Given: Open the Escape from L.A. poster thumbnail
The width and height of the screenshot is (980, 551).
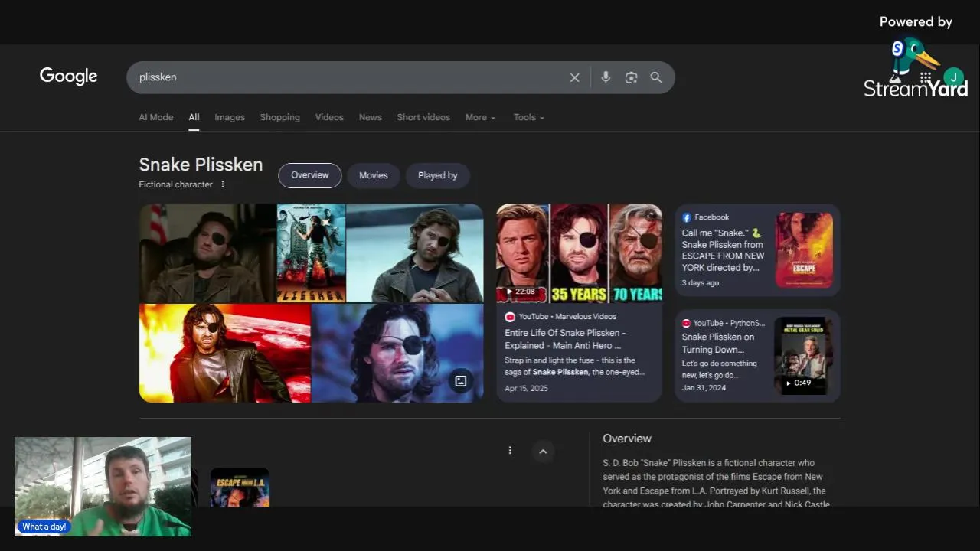Looking at the screenshot, I should [240, 487].
